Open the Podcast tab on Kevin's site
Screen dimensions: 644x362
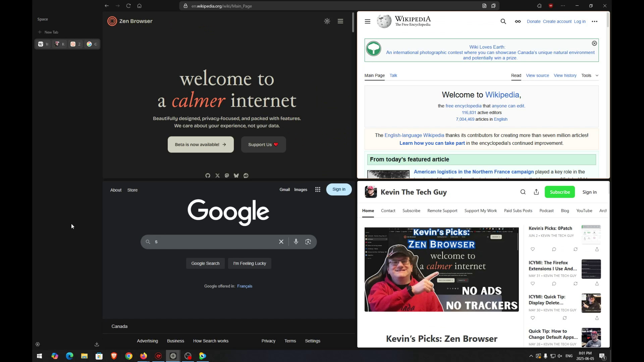pos(546,211)
